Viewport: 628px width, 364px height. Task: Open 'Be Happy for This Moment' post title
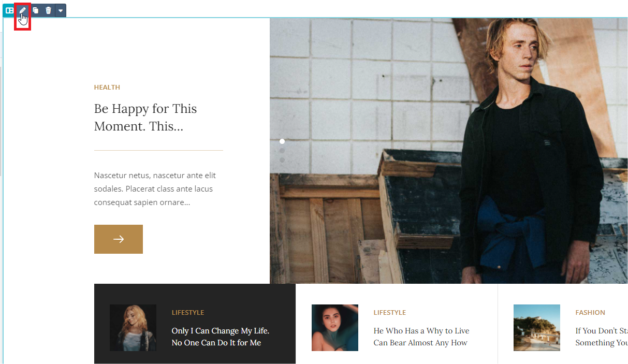pos(145,118)
